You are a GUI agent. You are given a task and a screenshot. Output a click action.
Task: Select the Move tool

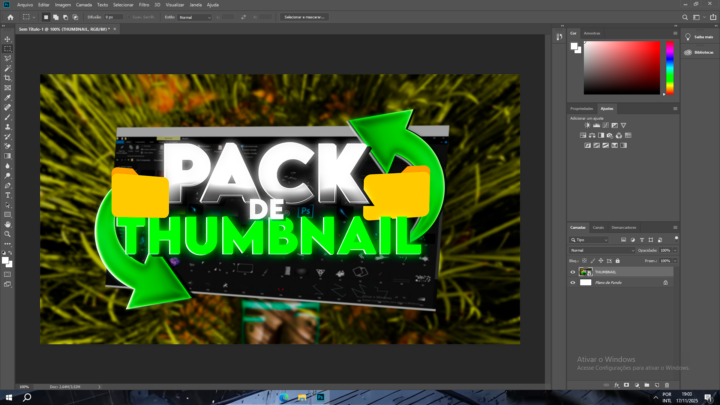click(x=8, y=39)
